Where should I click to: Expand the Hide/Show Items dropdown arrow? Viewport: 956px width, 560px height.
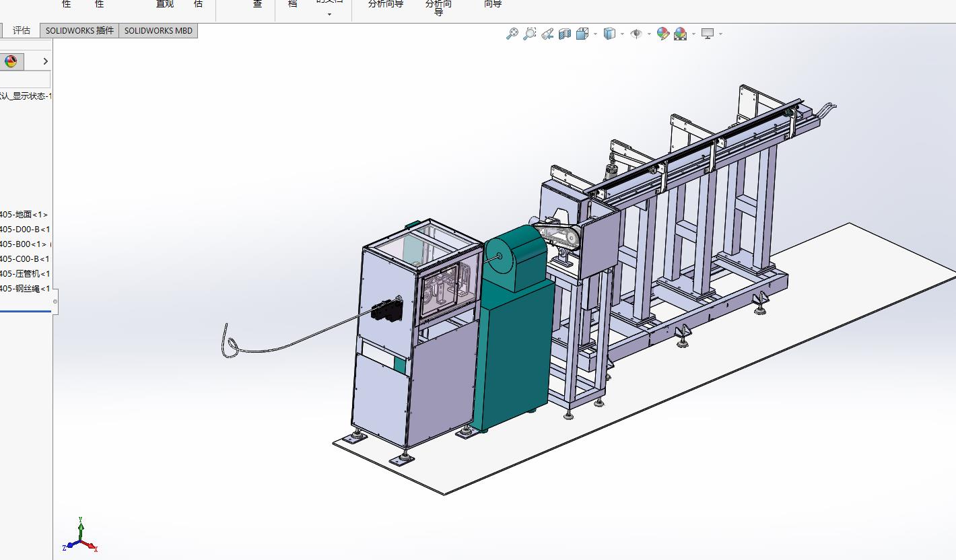(x=649, y=34)
